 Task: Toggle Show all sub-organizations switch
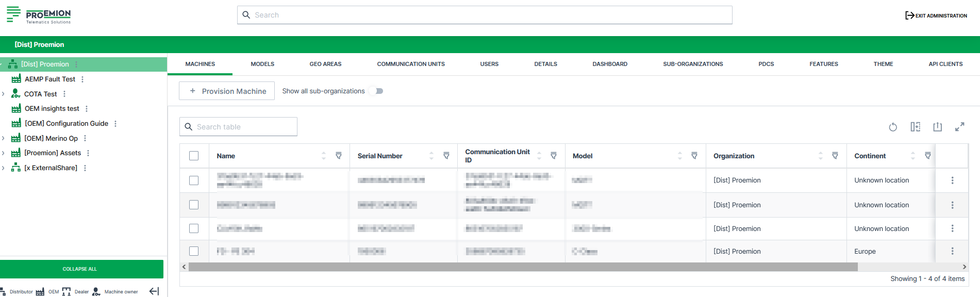[378, 91]
